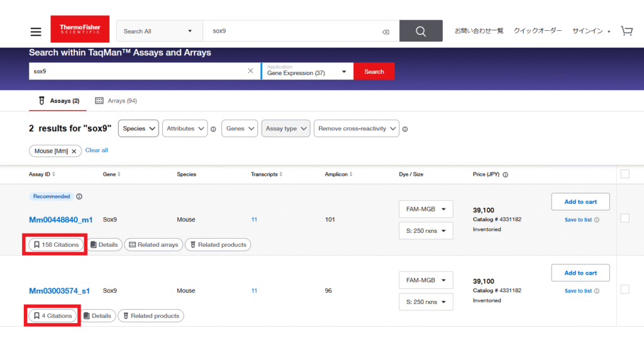Image resolution: width=644 pixels, height=340 pixels.
Task: Click the magnifier search button in header
Action: click(x=421, y=31)
